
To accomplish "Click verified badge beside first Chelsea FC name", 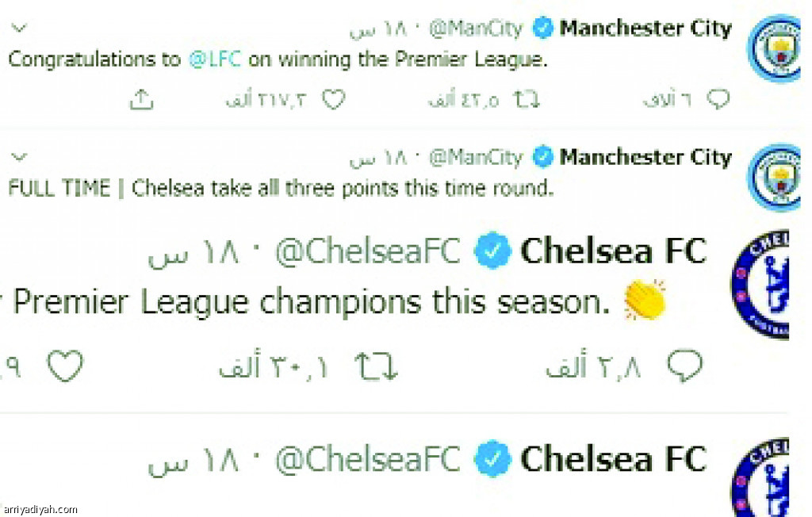I will [492, 251].
